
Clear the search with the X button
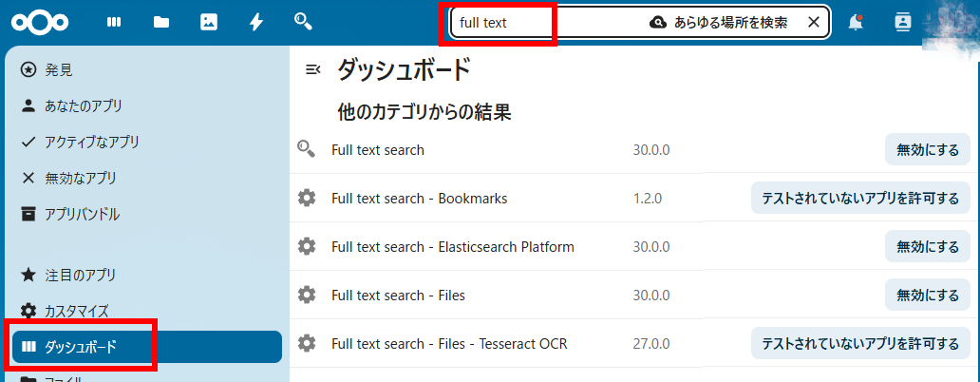pyautogui.click(x=813, y=23)
